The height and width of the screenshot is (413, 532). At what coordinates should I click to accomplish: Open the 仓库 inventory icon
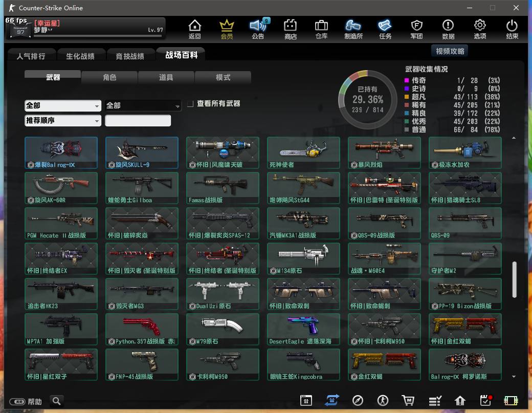pyautogui.click(x=321, y=29)
